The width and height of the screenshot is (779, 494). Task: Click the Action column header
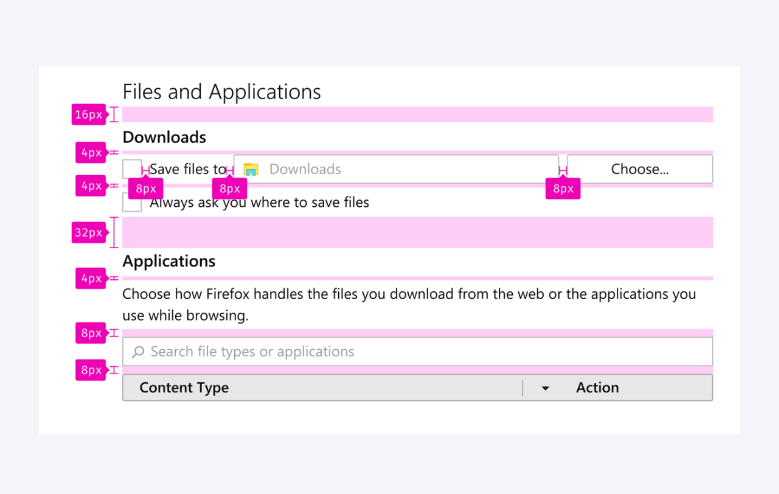(x=597, y=388)
